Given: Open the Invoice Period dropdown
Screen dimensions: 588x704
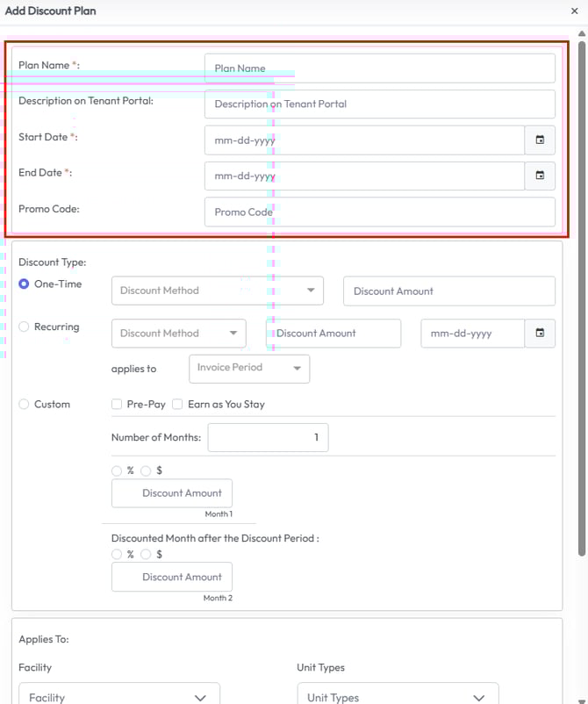Looking at the screenshot, I should pos(249,369).
